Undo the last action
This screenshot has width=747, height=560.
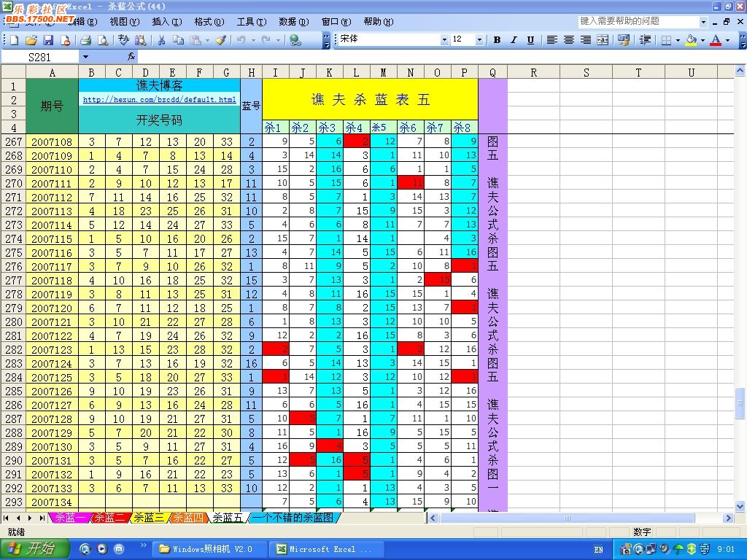(x=241, y=40)
